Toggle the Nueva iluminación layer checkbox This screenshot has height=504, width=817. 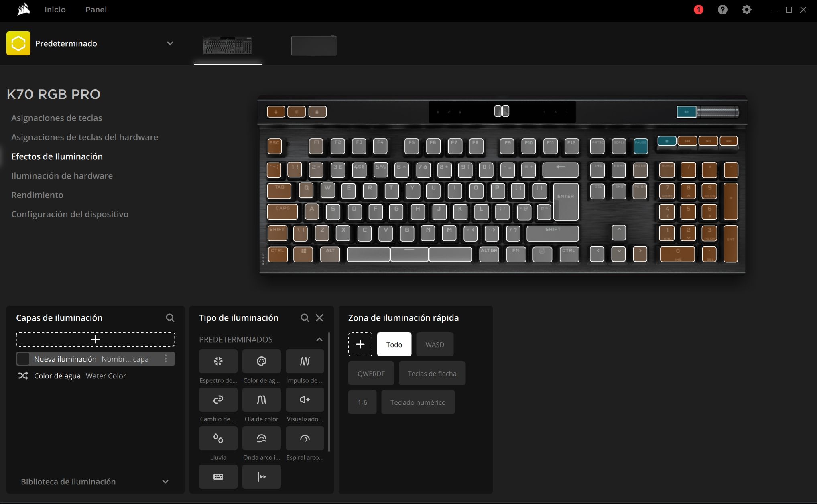pos(23,359)
